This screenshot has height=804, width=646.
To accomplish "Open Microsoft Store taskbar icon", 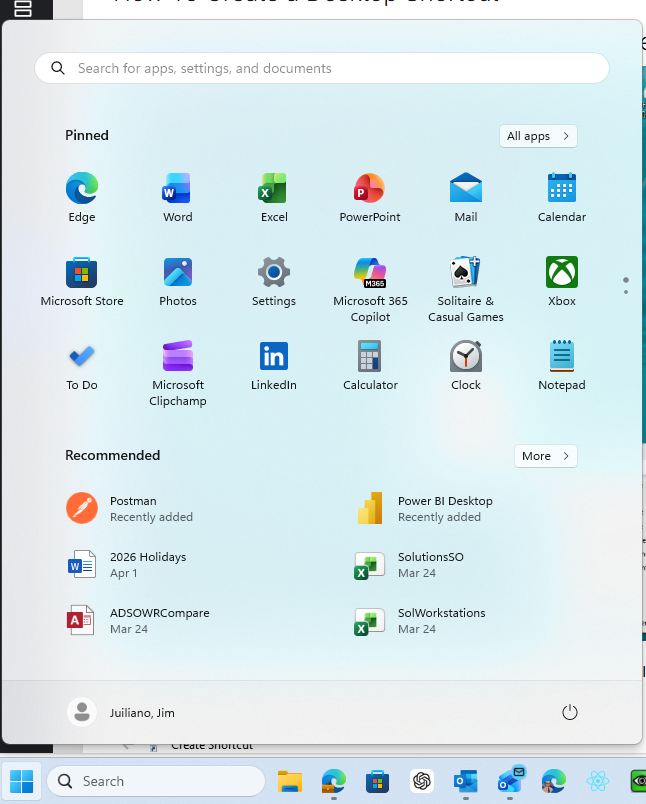I will (x=377, y=781).
